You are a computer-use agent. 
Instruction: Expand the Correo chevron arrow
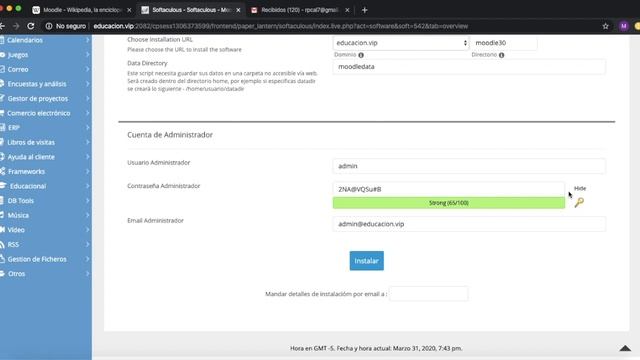87,69
